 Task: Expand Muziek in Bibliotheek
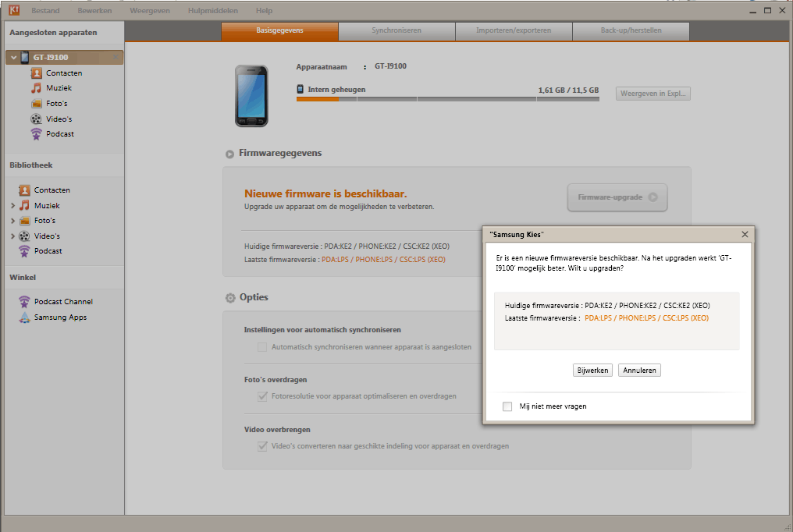(12, 206)
